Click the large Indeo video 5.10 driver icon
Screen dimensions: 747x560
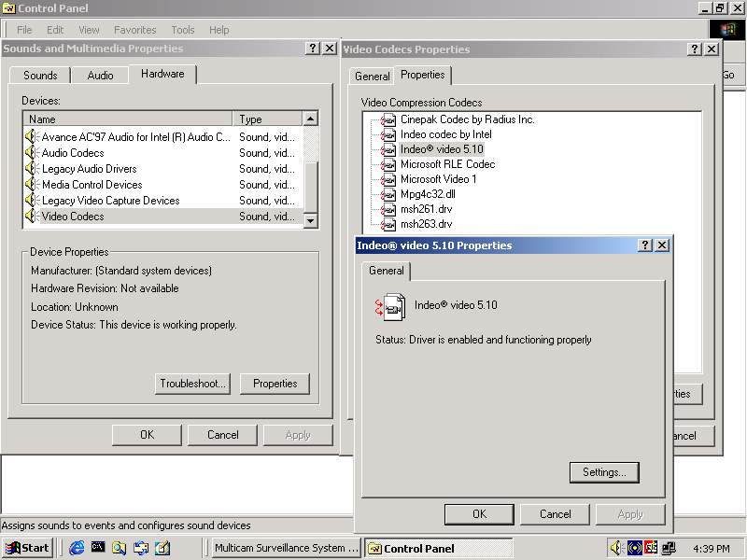390,307
